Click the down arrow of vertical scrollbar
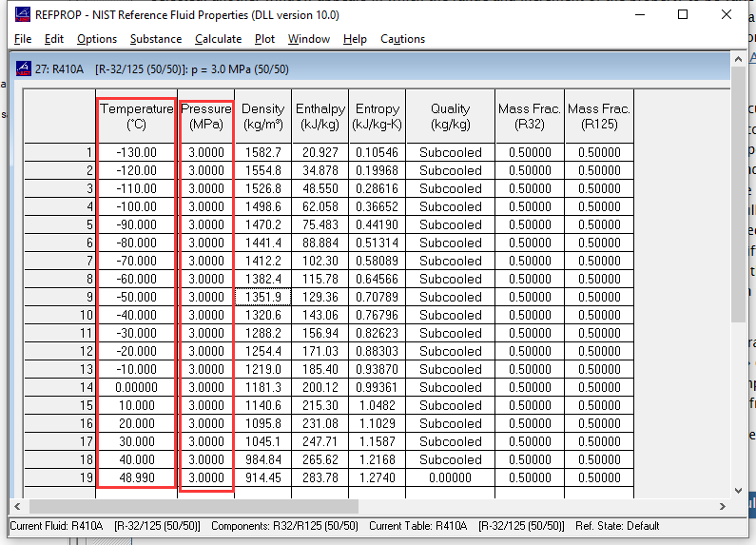This screenshot has width=756, height=545. (738, 489)
